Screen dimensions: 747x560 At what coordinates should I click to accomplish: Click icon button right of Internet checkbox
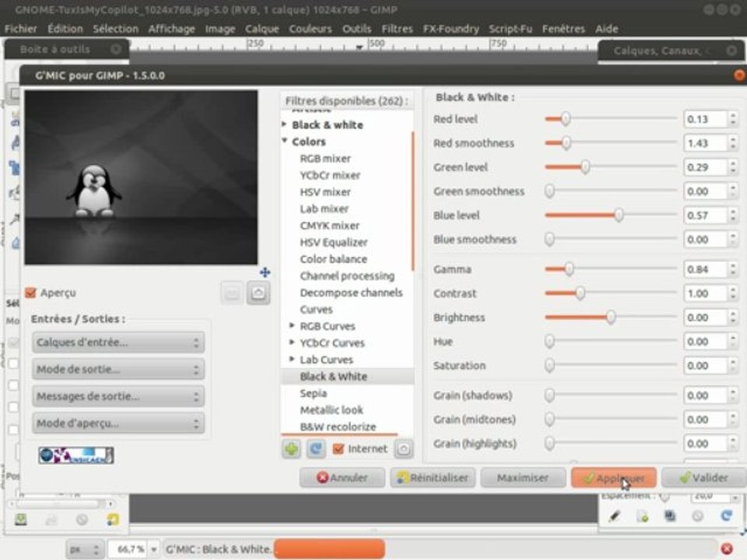pyautogui.click(x=404, y=449)
